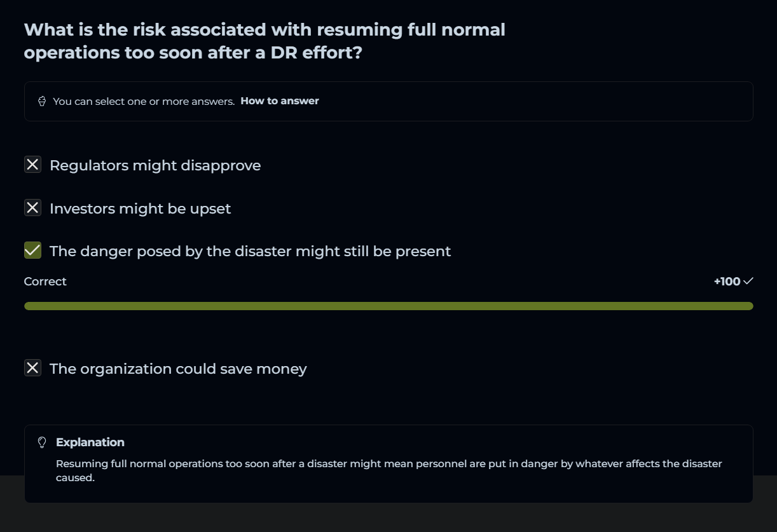This screenshot has height=532, width=777.
Task: Click the checkmark icon next to +100
Action: coord(748,281)
